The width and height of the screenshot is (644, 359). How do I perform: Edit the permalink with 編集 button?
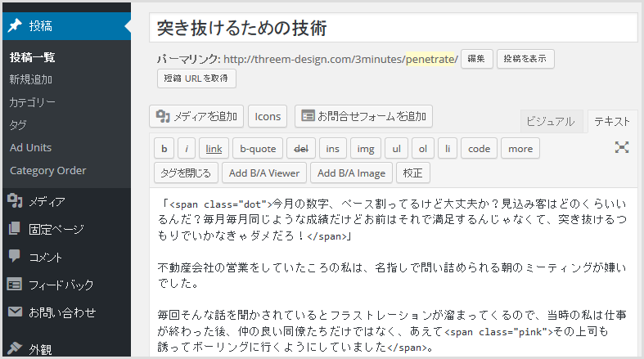point(477,59)
